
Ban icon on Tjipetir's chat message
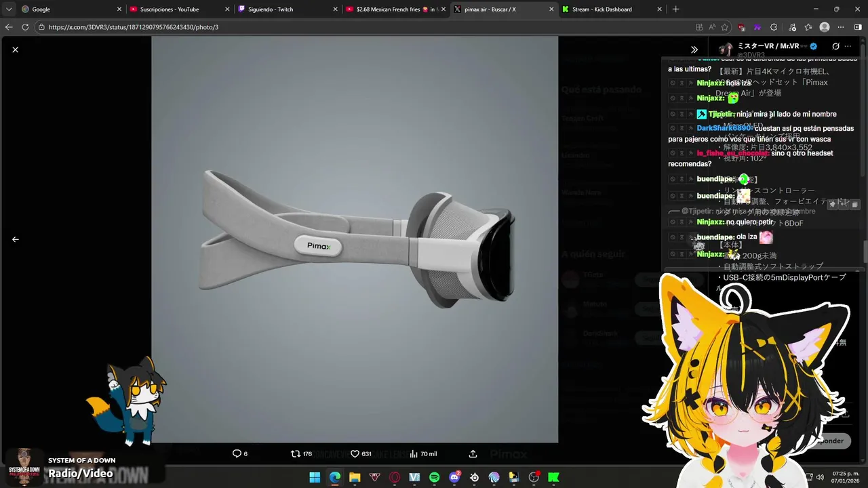[673, 115]
